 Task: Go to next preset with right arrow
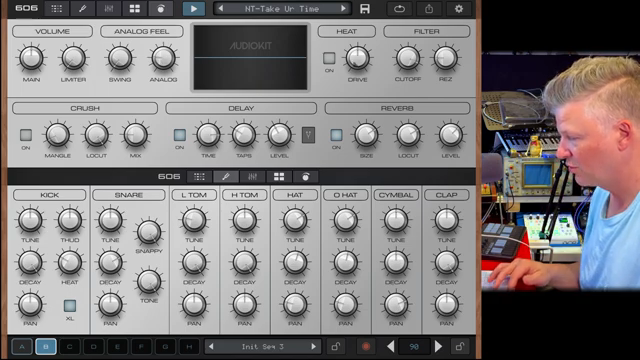[x=343, y=9]
